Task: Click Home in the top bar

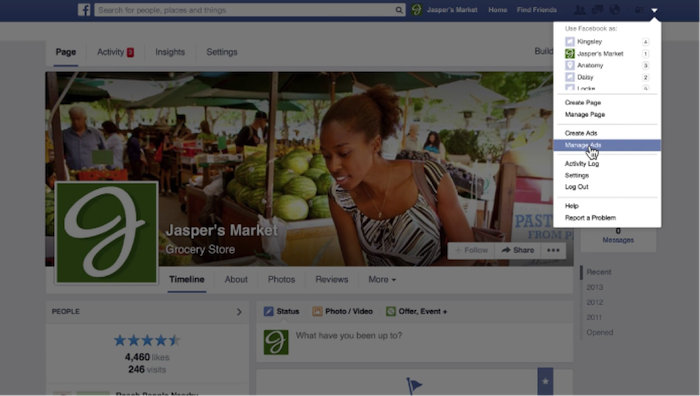Action: pyautogui.click(x=497, y=10)
